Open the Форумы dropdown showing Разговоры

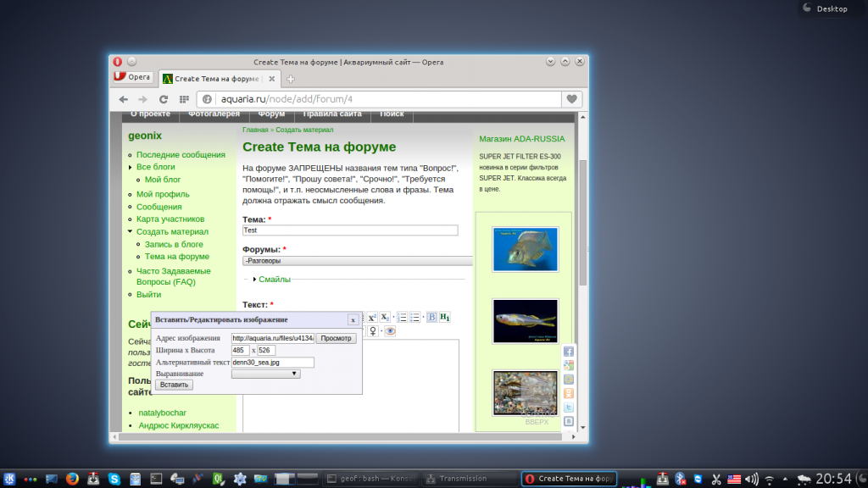[358, 261]
